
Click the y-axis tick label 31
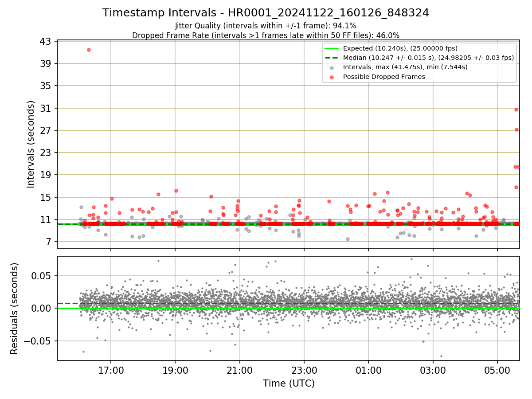pos(46,108)
